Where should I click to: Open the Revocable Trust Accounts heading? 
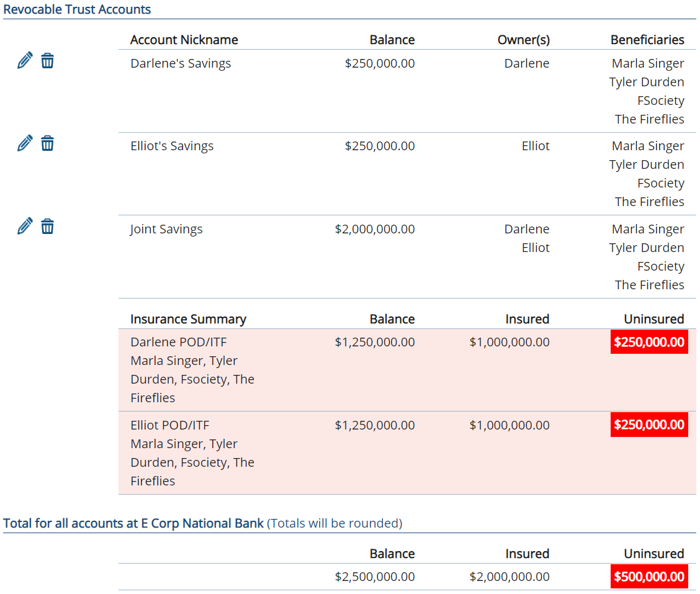77,9
